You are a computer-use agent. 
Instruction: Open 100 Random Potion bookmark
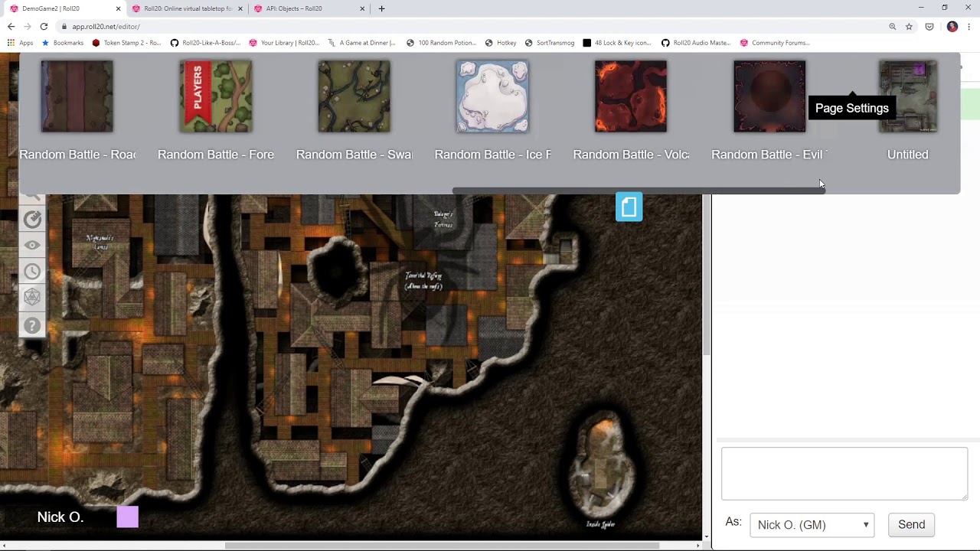point(442,43)
